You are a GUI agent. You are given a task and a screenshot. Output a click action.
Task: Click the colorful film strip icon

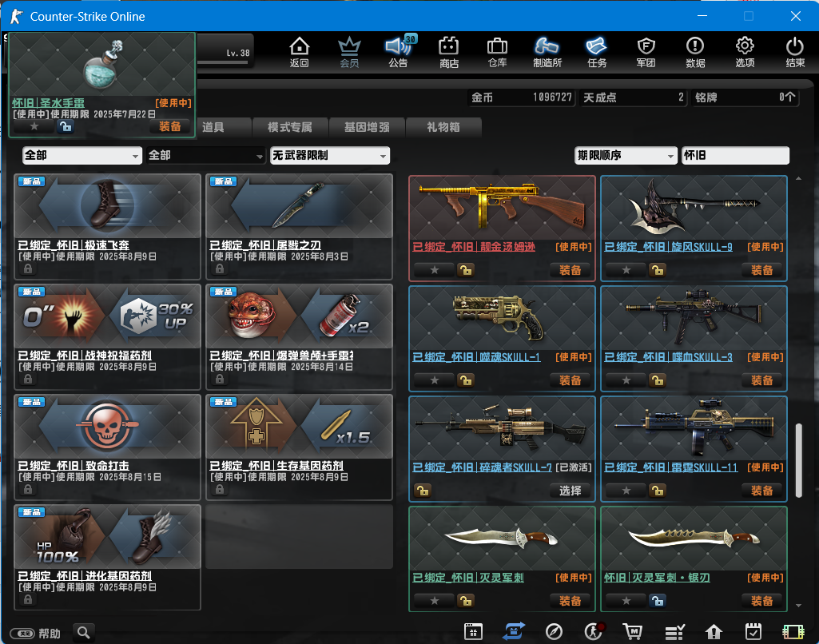pyautogui.click(x=793, y=632)
